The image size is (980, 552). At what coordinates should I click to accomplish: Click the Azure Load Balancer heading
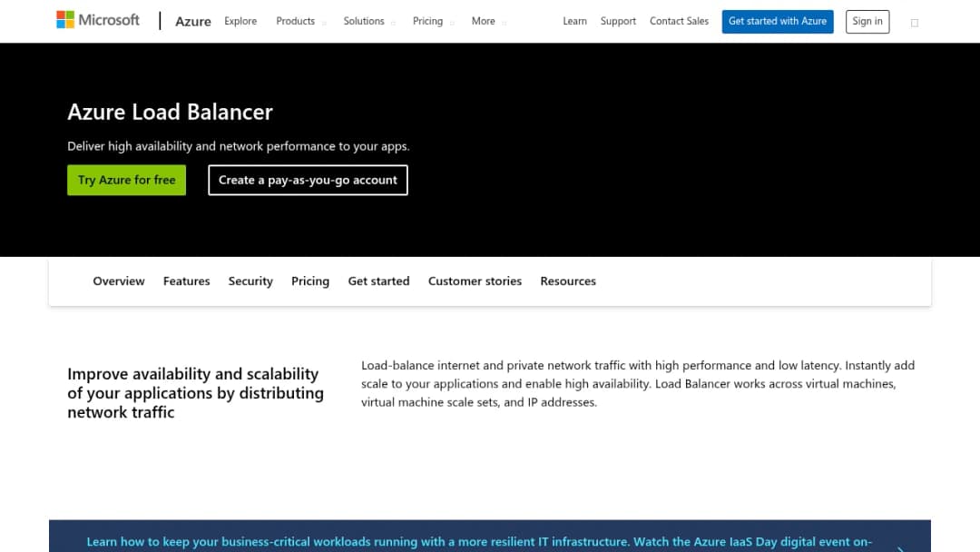(170, 112)
